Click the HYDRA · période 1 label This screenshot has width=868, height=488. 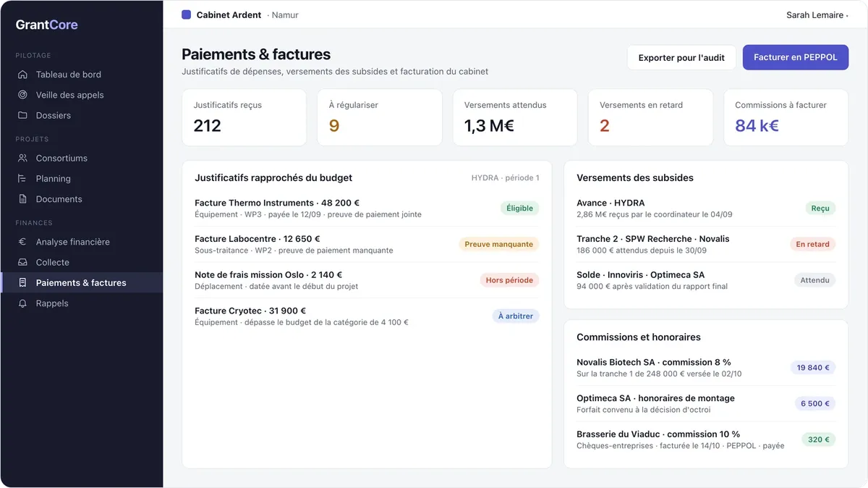coord(506,178)
